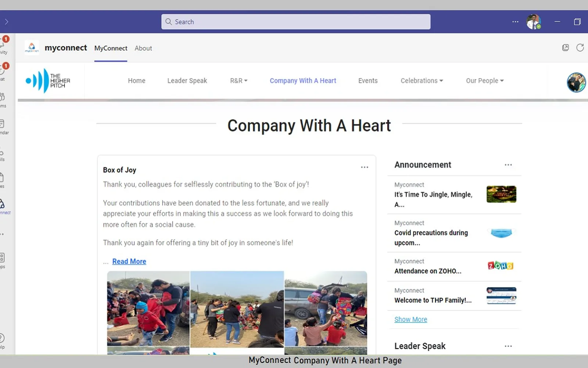Open Announcement section options ellipsis

508,165
